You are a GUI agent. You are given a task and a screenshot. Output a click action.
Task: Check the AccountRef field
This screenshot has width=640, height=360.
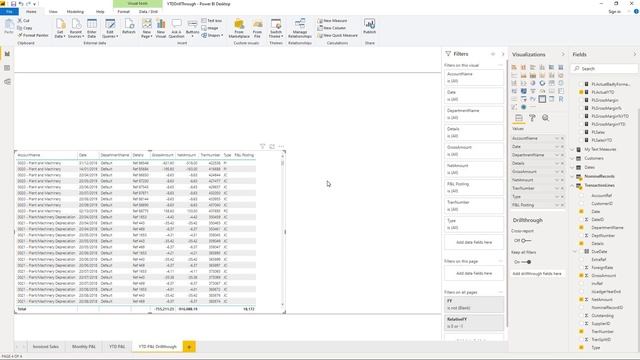(x=581, y=196)
